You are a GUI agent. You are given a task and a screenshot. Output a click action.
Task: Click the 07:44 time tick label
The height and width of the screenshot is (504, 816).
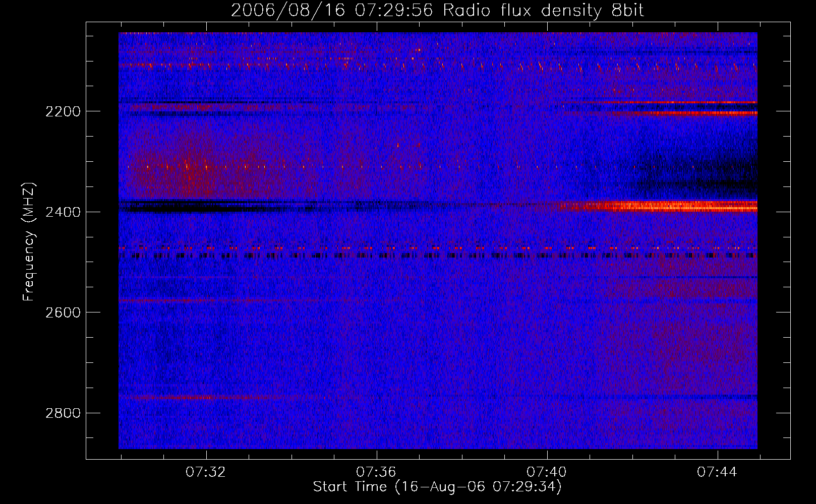click(x=717, y=472)
